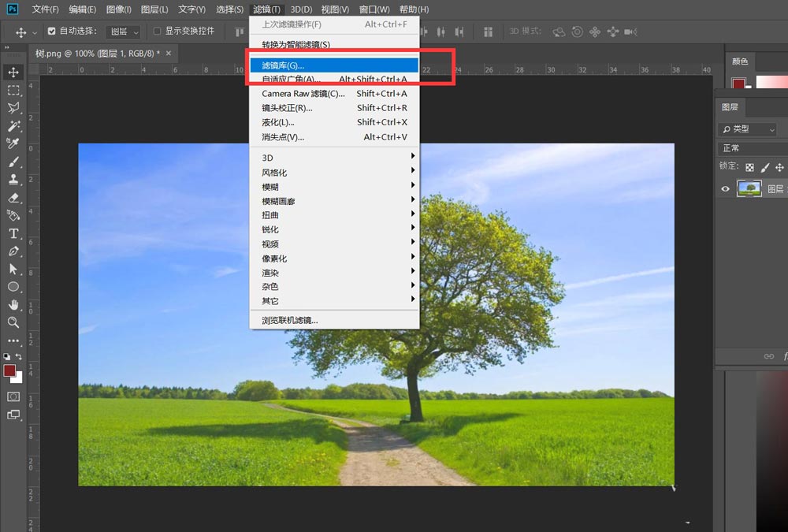Uncheck the 自动选择 checkbox
The width and height of the screenshot is (788, 532).
point(52,32)
